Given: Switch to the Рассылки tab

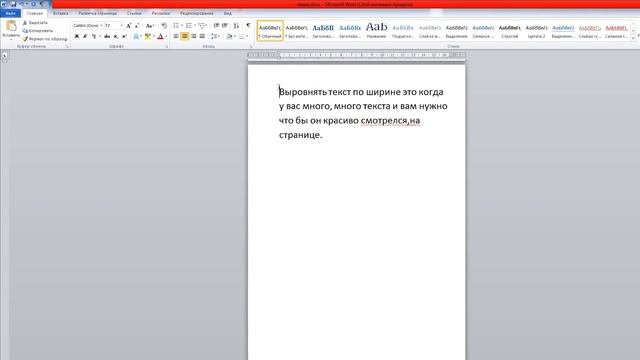Looking at the screenshot, I should point(161,13).
